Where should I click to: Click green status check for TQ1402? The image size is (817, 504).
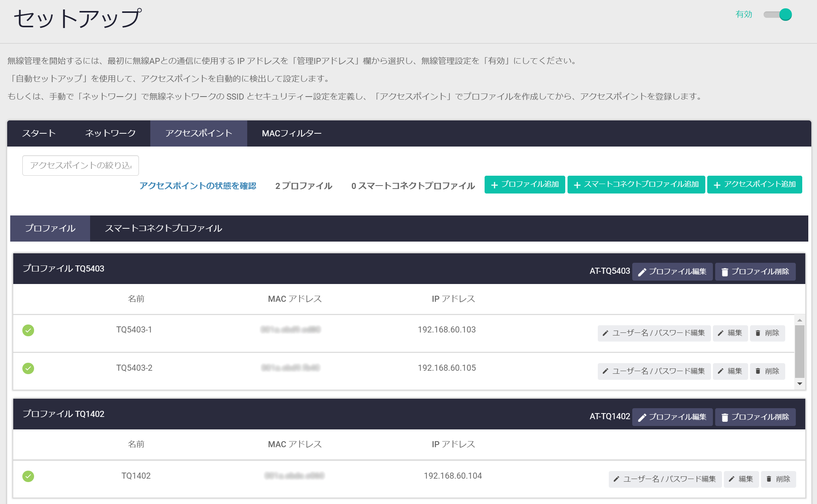point(28,476)
